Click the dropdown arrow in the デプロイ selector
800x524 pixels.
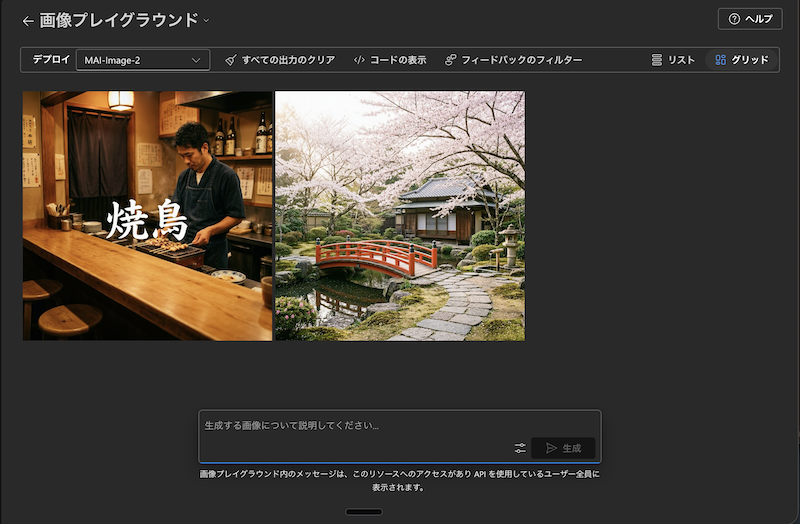point(196,60)
